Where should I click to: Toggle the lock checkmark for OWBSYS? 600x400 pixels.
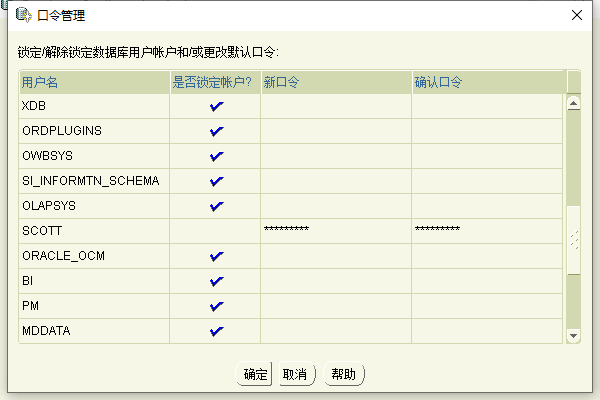coord(216,156)
